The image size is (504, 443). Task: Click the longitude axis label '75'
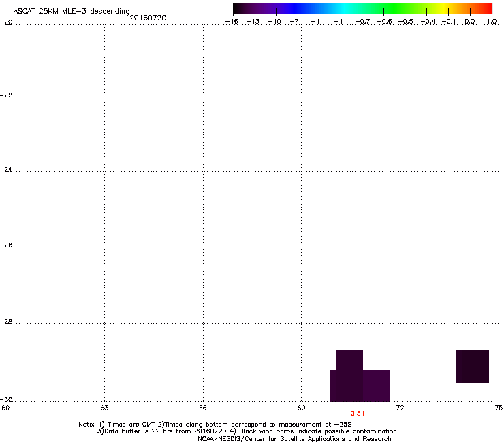[499, 408]
